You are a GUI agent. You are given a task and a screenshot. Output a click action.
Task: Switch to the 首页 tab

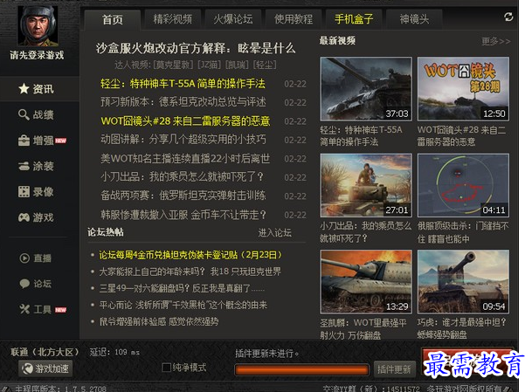(113, 19)
